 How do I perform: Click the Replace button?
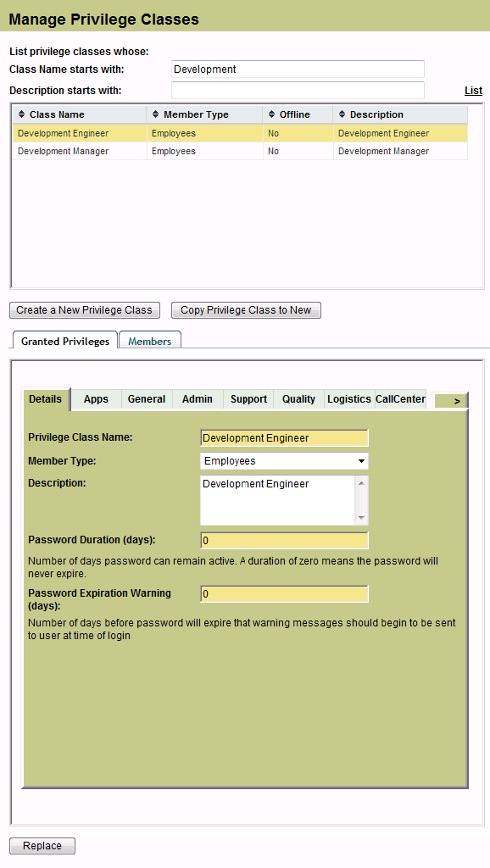click(x=42, y=846)
